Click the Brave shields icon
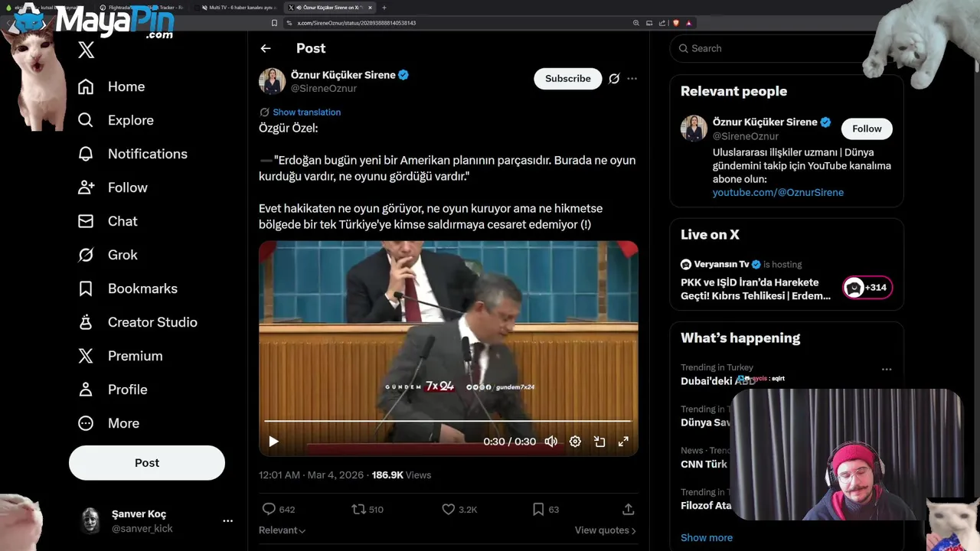This screenshot has height=551, width=980. point(676,23)
